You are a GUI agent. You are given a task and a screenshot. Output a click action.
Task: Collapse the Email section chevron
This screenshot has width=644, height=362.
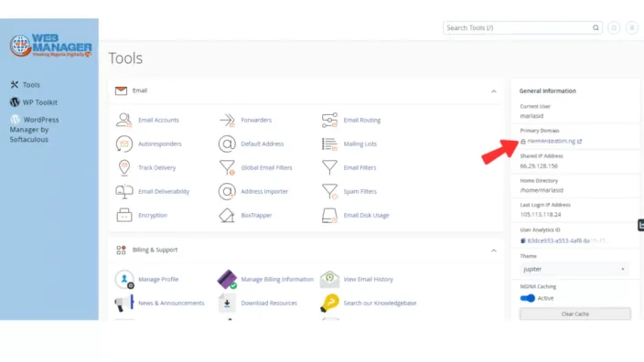(x=494, y=91)
